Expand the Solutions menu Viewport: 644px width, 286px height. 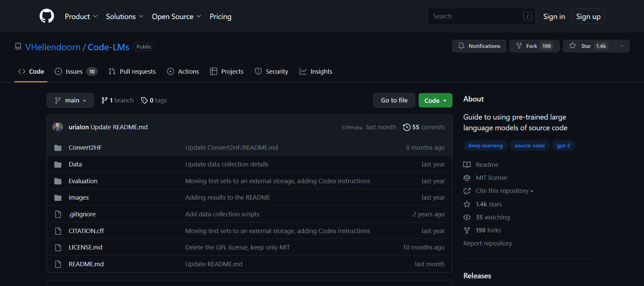124,16
